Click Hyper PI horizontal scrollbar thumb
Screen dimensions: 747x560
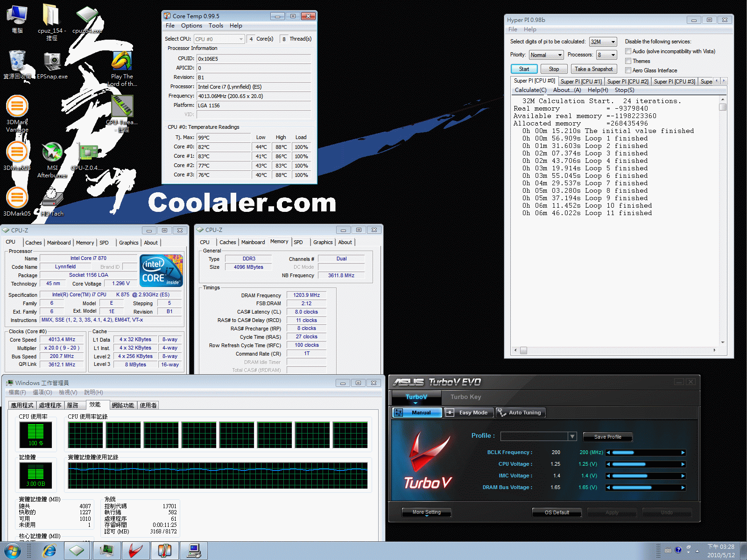click(523, 350)
